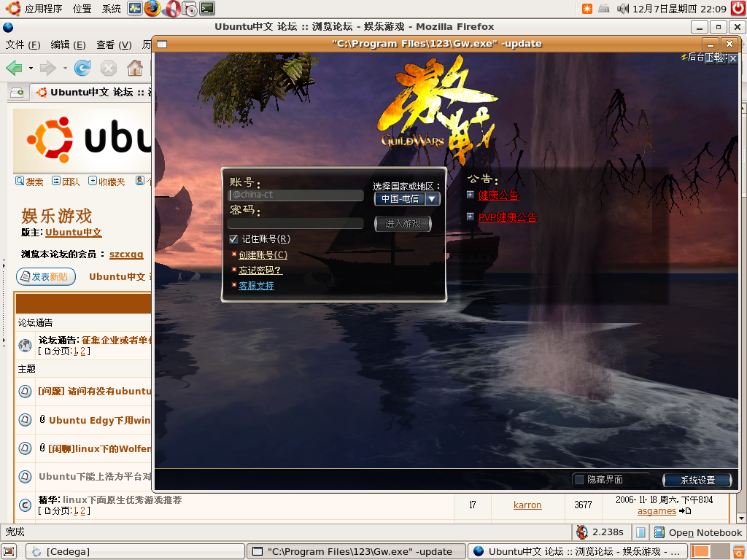Image resolution: width=747 pixels, height=560 pixels.
Task: Stop page loading in Firefox
Action: point(109,68)
